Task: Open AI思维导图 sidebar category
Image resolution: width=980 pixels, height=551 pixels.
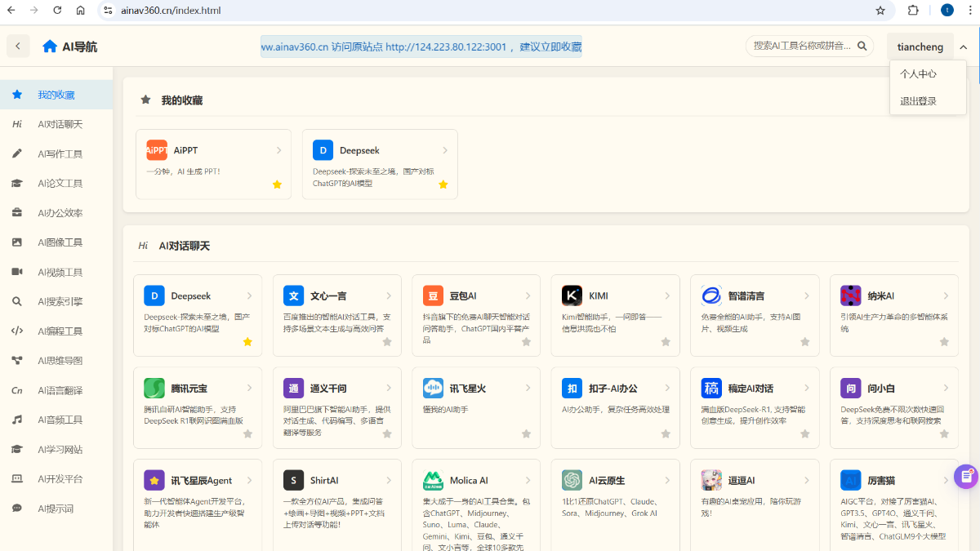Action: coord(56,360)
